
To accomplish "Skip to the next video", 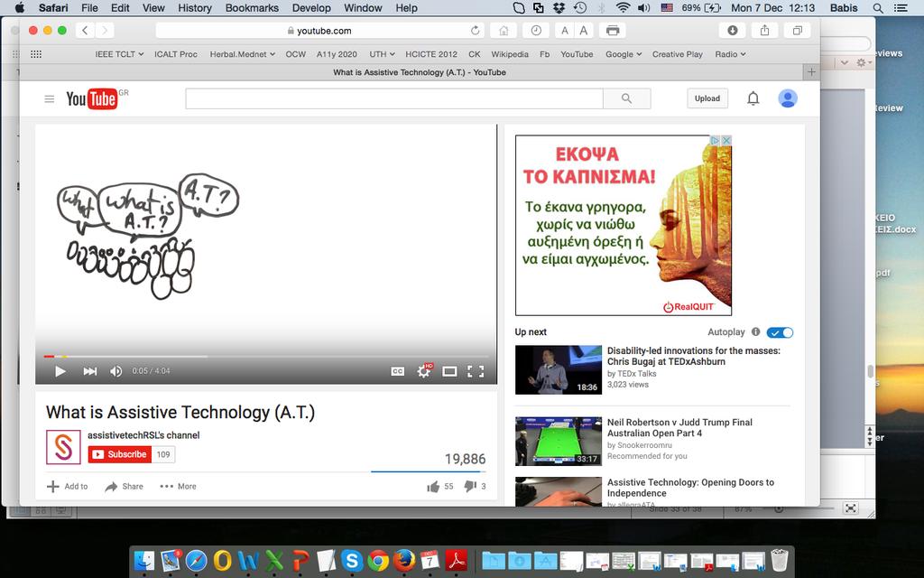I will tap(89, 371).
